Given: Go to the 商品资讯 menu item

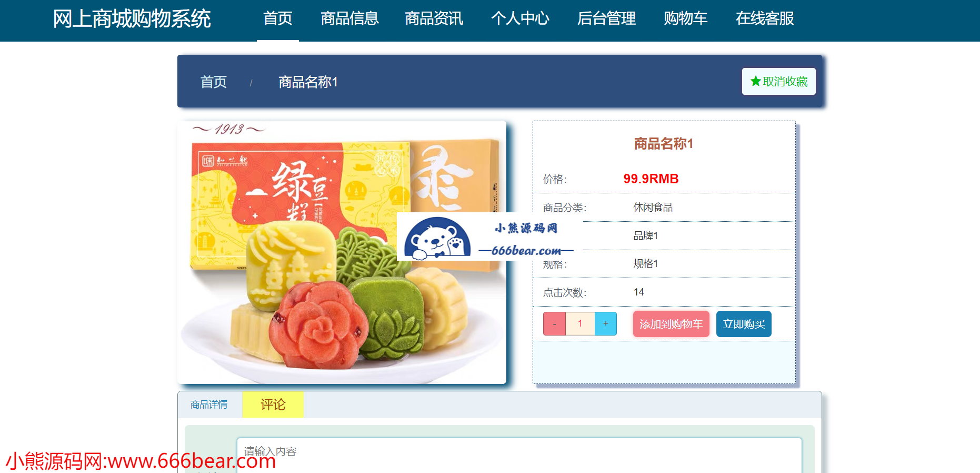Looking at the screenshot, I should pyautogui.click(x=434, y=19).
